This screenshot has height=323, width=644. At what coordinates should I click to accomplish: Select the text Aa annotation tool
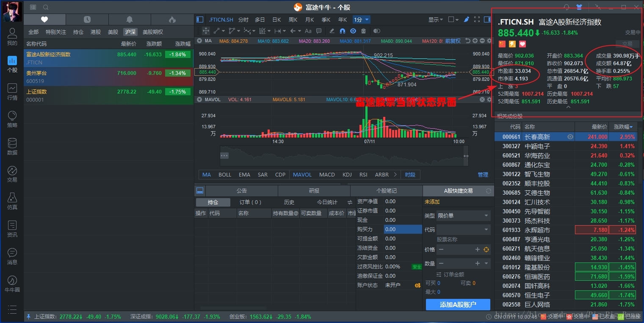pos(308,31)
